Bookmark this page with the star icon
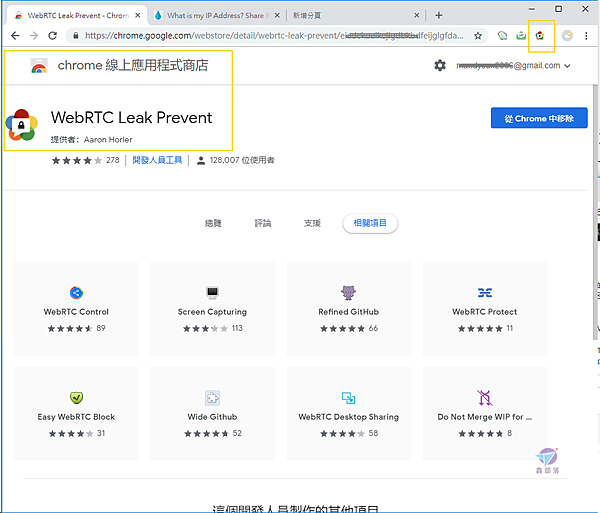 [478, 36]
